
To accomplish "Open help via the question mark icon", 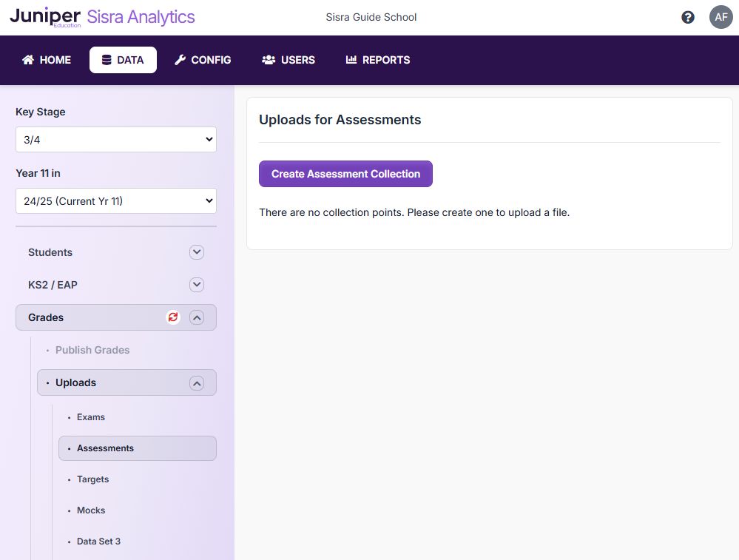I will tap(688, 16).
